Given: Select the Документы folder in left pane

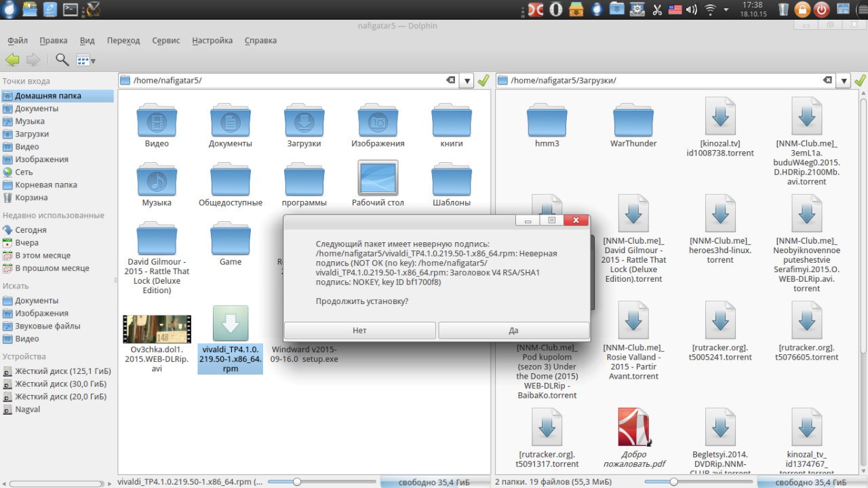Looking at the screenshot, I should click(231, 121).
